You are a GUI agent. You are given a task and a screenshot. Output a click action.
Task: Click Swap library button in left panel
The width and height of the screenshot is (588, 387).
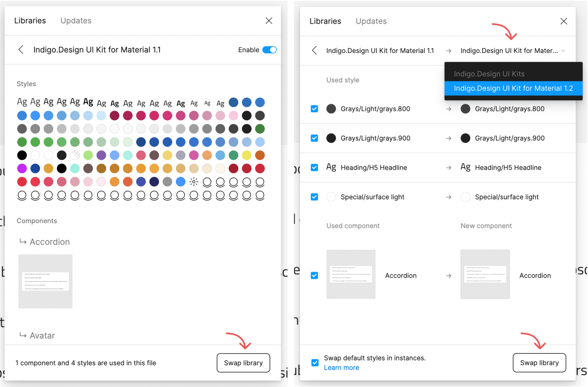click(243, 363)
